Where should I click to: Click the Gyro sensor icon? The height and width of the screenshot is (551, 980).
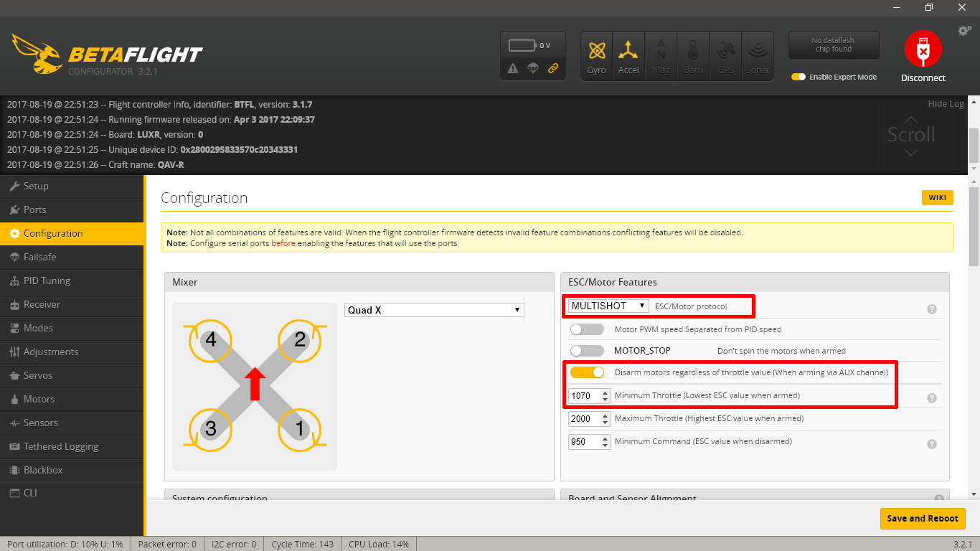596,57
